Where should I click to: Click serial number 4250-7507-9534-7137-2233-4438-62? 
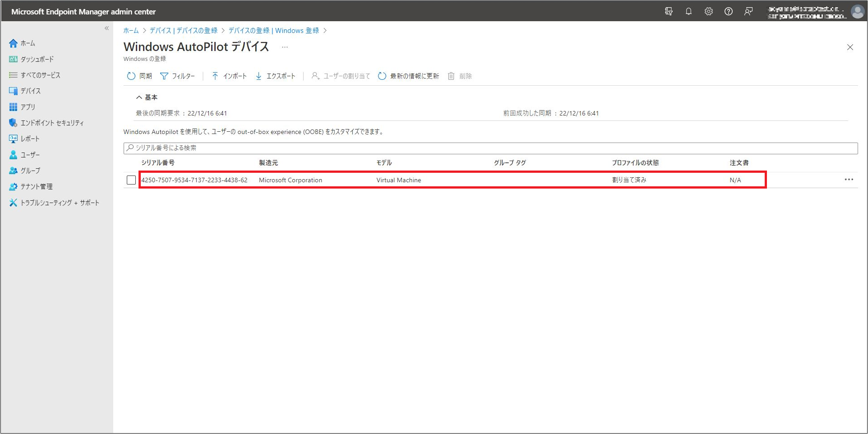[194, 180]
